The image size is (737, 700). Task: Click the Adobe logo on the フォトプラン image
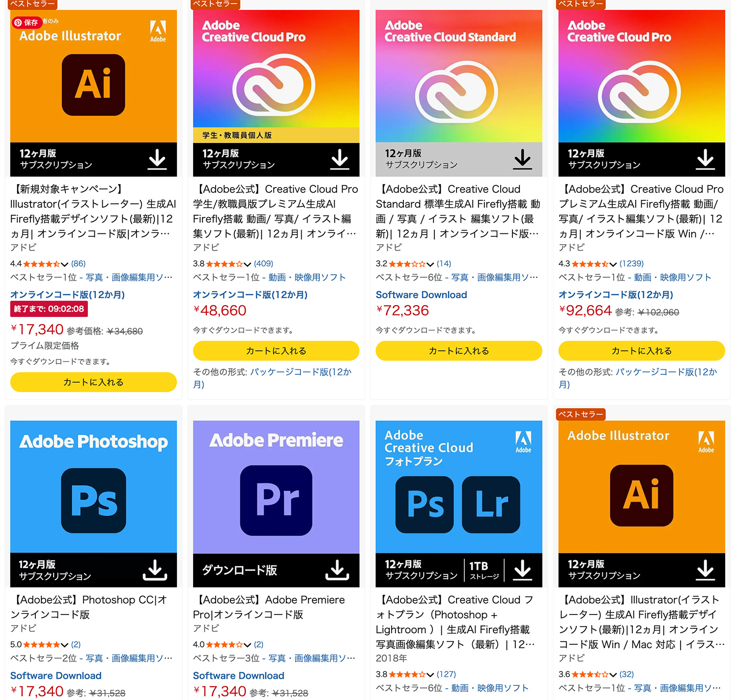click(x=523, y=442)
